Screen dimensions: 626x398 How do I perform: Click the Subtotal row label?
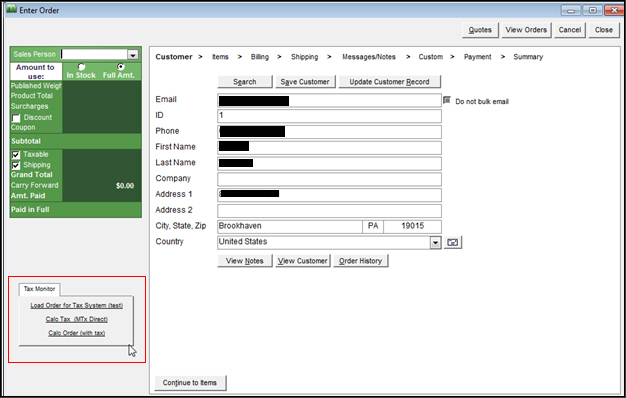[26, 141]
